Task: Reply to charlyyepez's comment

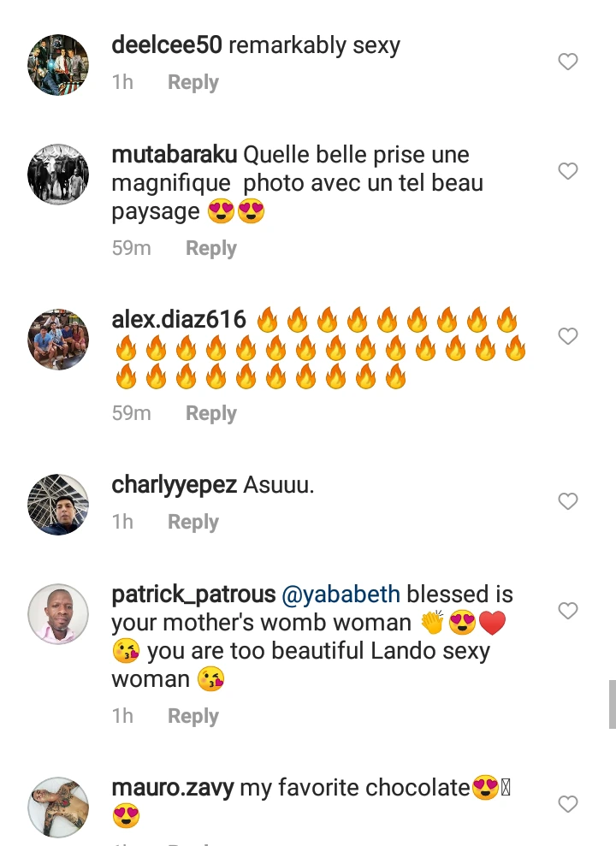Action: [x=192, y=522]
